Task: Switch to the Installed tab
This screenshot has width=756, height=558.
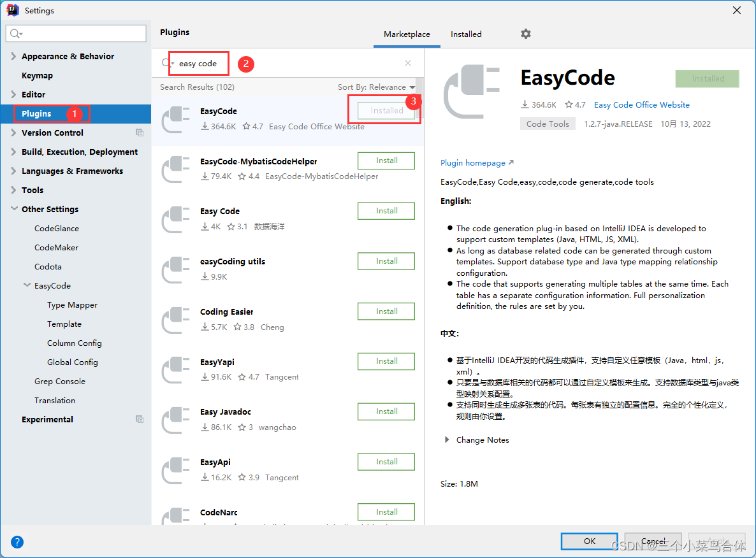Action: (466, 34)
